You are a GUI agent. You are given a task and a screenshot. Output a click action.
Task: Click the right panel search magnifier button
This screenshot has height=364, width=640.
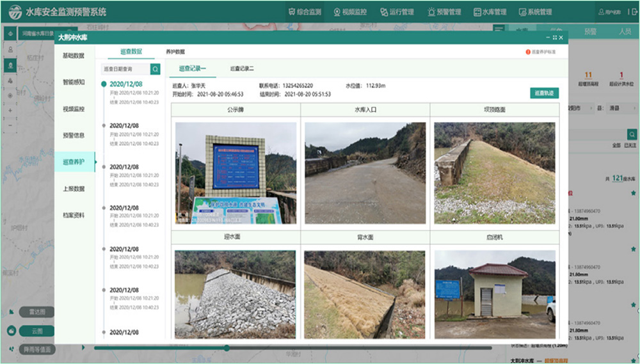[632, 134]
